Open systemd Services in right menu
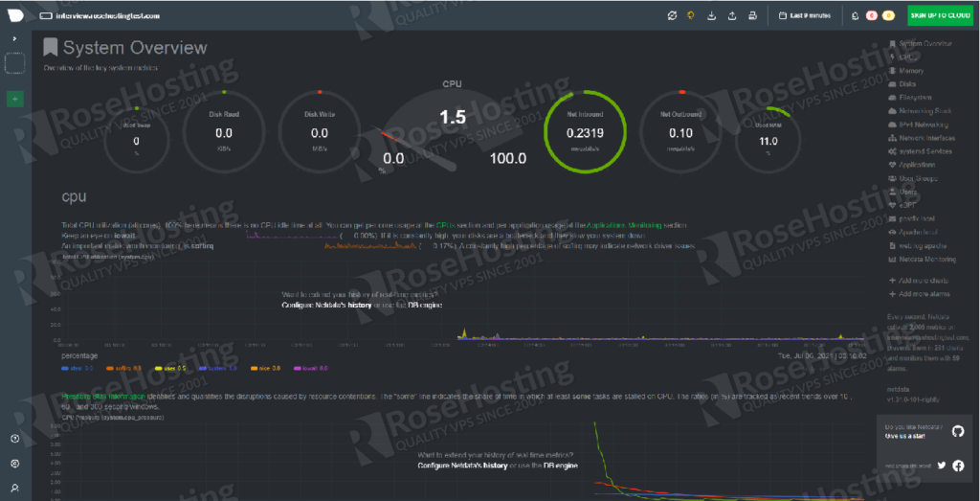This screenshot has width=980, height=501. click(x=920, y=151)
